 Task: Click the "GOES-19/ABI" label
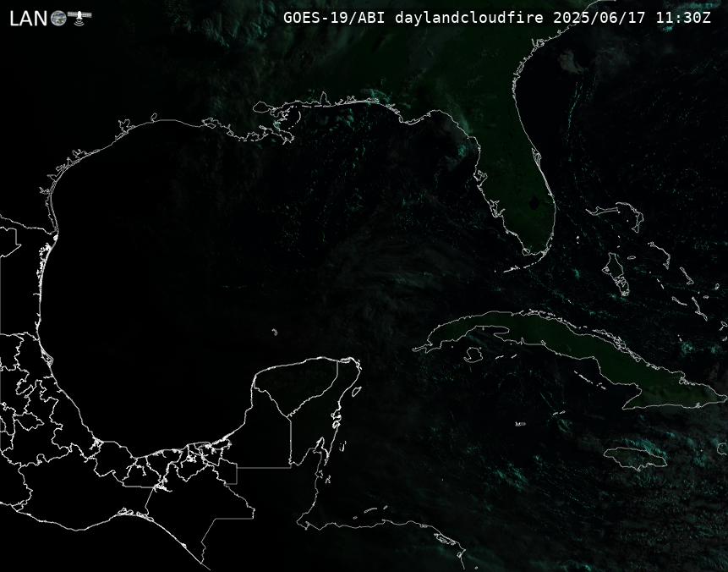334,18
